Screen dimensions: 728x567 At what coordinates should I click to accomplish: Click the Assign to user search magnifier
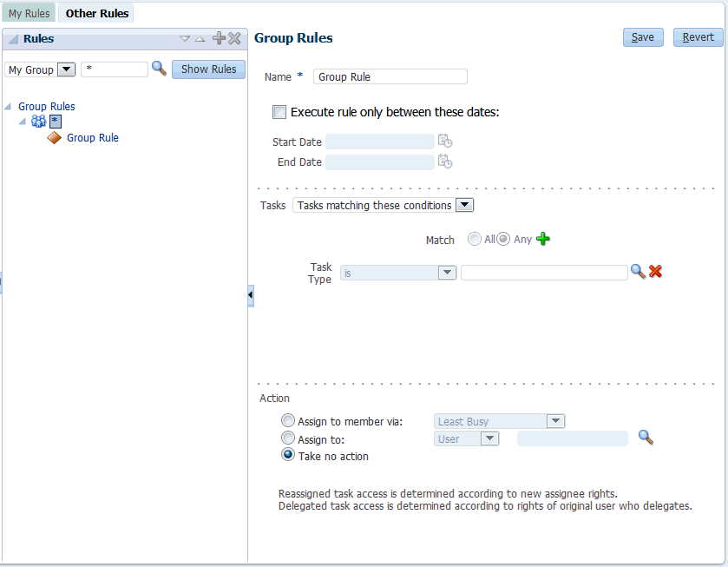646,438
